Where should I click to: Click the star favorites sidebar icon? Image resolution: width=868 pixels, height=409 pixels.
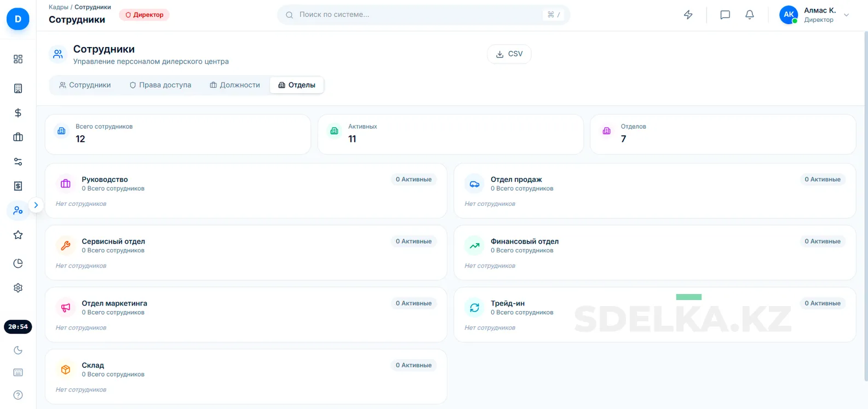point(18,235)
